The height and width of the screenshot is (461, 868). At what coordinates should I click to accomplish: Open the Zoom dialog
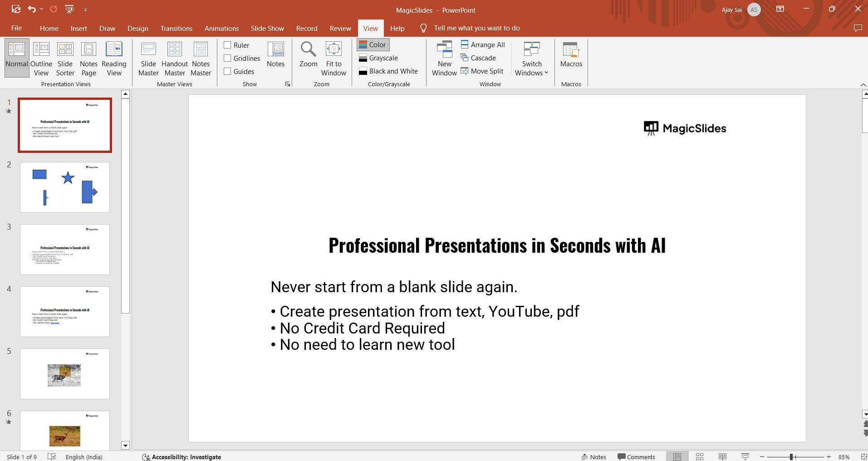click(x=308, y=54)
